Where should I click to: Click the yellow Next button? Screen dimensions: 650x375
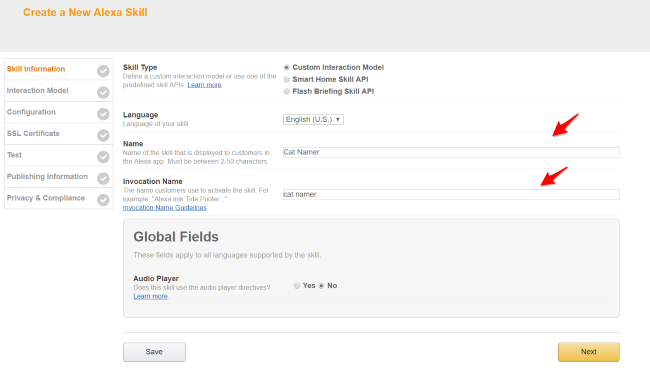(x=589, y=352)
